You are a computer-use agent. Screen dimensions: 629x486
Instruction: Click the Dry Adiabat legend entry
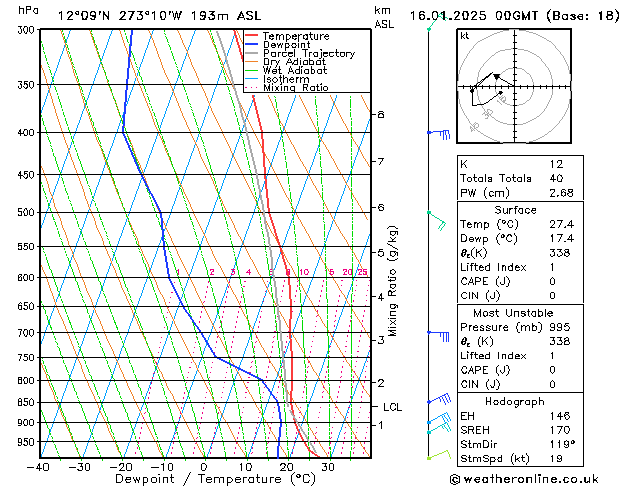(x=285, y=62)
